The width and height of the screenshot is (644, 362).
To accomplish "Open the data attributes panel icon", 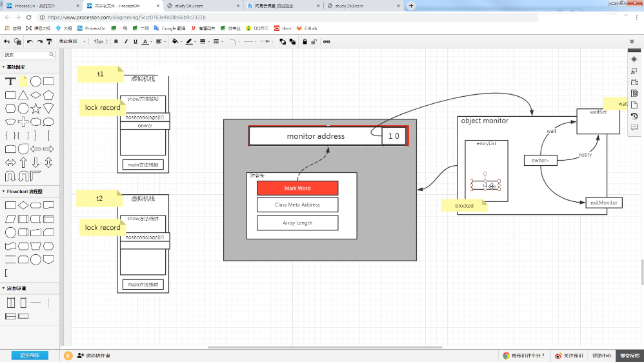I will pos(634,94).
